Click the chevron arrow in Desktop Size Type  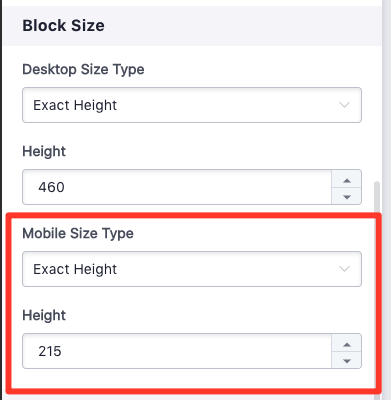[344, 105]
